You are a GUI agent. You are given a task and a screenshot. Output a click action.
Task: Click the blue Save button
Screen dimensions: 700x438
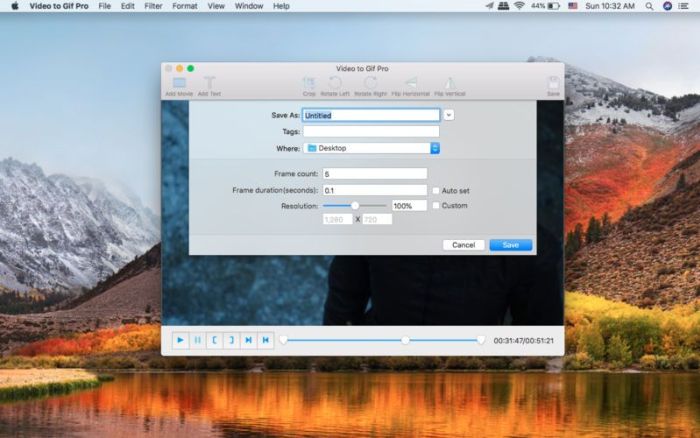(510, 245)
